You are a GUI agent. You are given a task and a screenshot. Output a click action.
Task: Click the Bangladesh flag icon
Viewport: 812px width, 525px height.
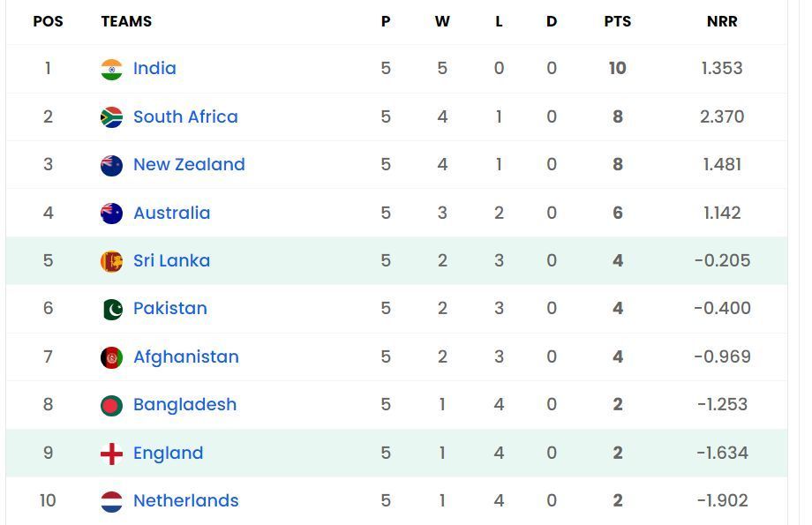point(111,404)
